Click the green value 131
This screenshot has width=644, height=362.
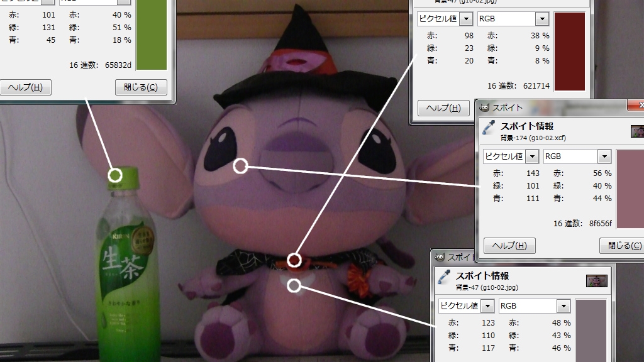click(x=48, y=28)
